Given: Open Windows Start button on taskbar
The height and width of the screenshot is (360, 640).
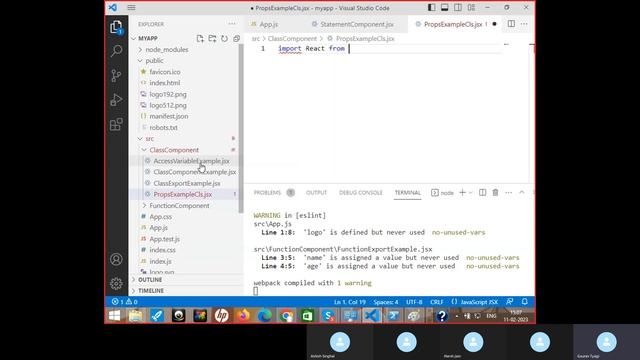Looking at the screenshot, I should point(115,316).
